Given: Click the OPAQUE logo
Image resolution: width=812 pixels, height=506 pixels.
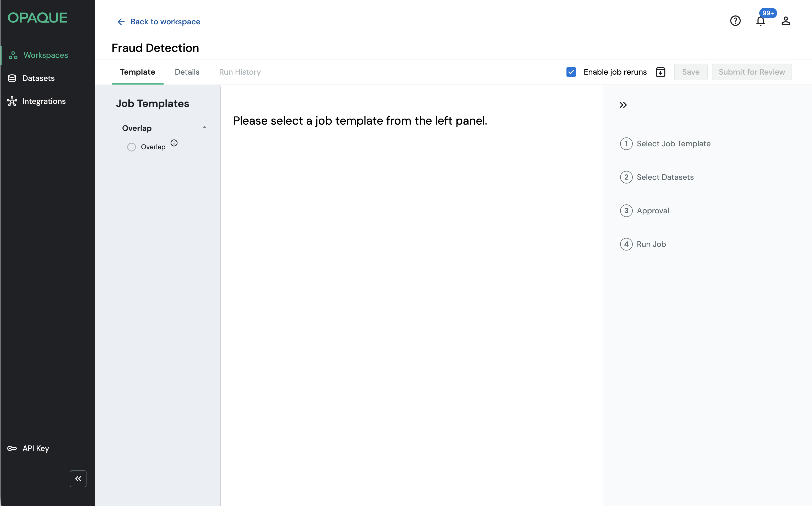Looking at the screenshot, I should [x=37, y=18].
